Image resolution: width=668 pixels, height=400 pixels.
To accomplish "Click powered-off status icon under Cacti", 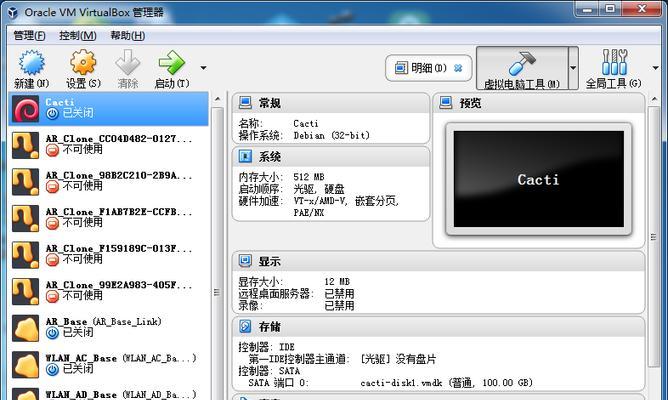I will [x=52, y=113].
